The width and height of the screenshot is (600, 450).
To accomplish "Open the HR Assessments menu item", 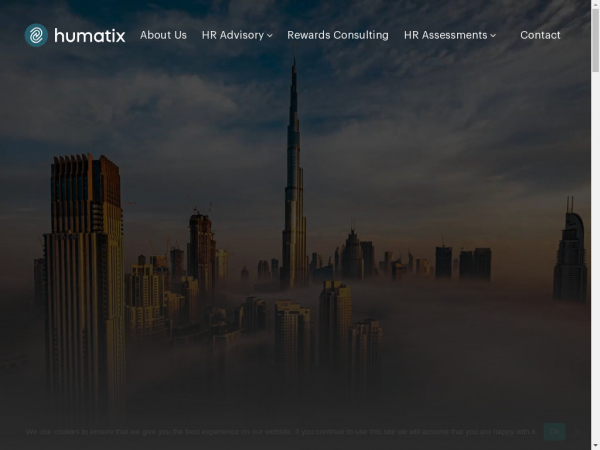I will pos(445,35).
